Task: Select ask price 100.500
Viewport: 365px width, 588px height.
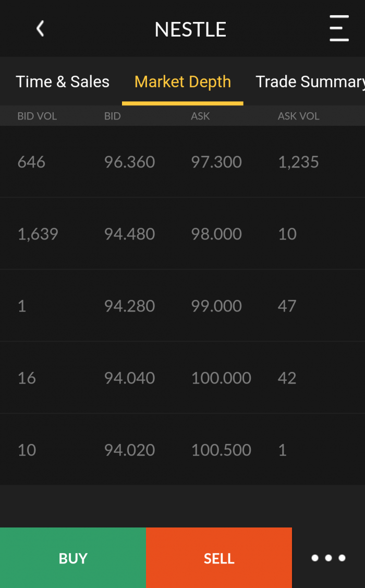Action: click(x=221, y=450)
